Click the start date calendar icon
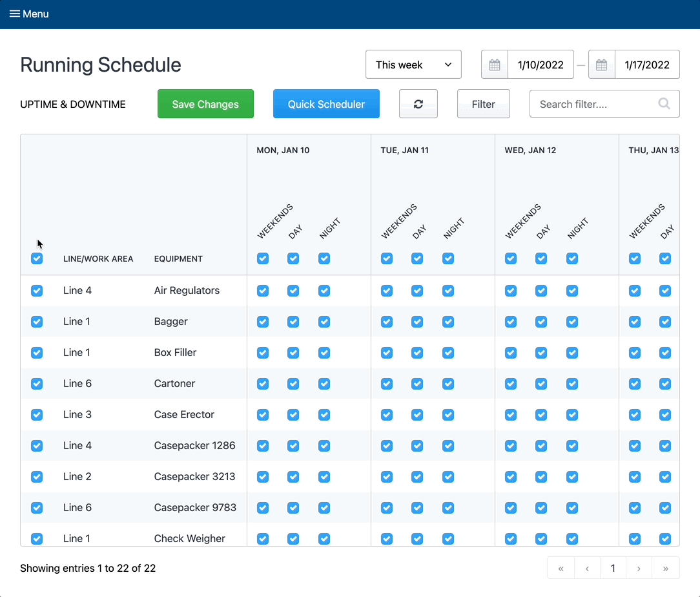This screenshot has width=700, height=597. pyautogui.click(x=495, y=65)
